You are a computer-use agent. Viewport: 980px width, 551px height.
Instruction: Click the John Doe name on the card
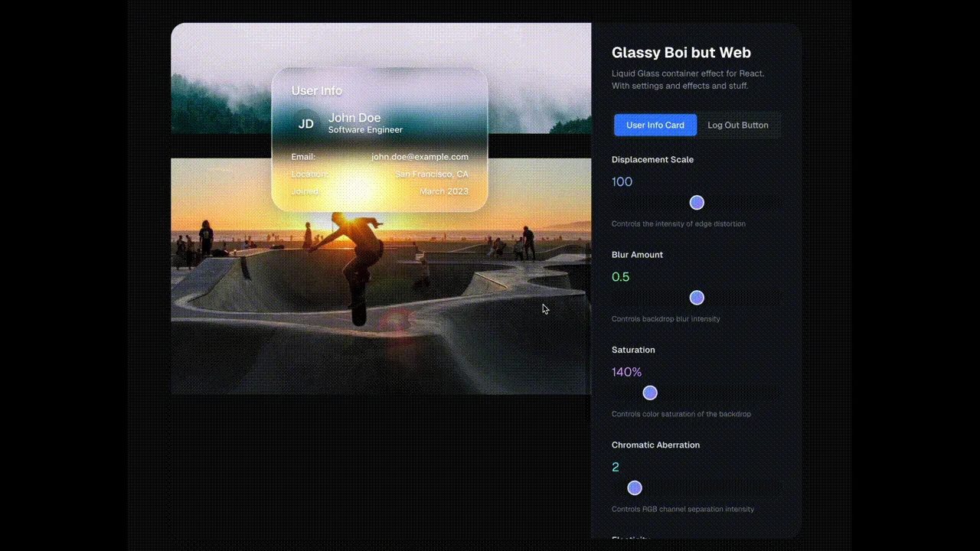(x=354, y=118)
